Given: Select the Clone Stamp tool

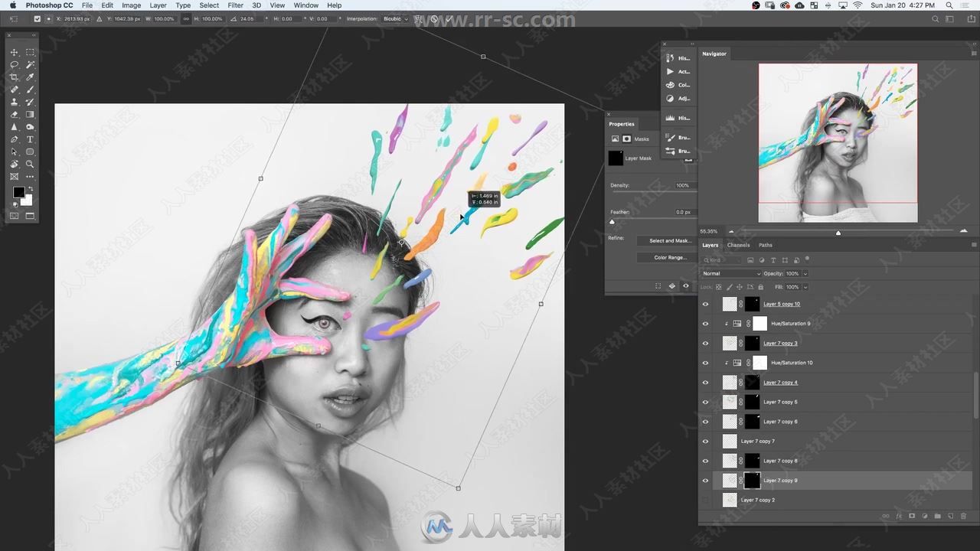Looking at the screenshot, I should [14, 102].
